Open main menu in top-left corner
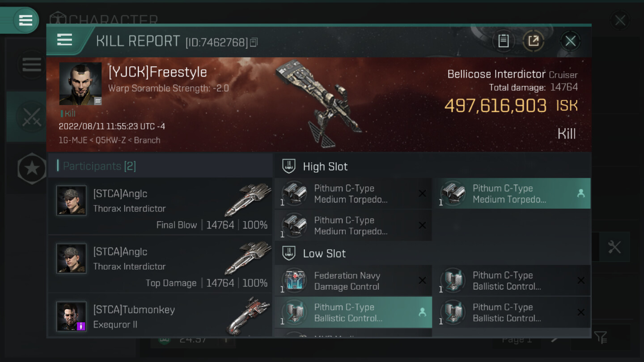This screenshot has width=644, height=362. 25,20
